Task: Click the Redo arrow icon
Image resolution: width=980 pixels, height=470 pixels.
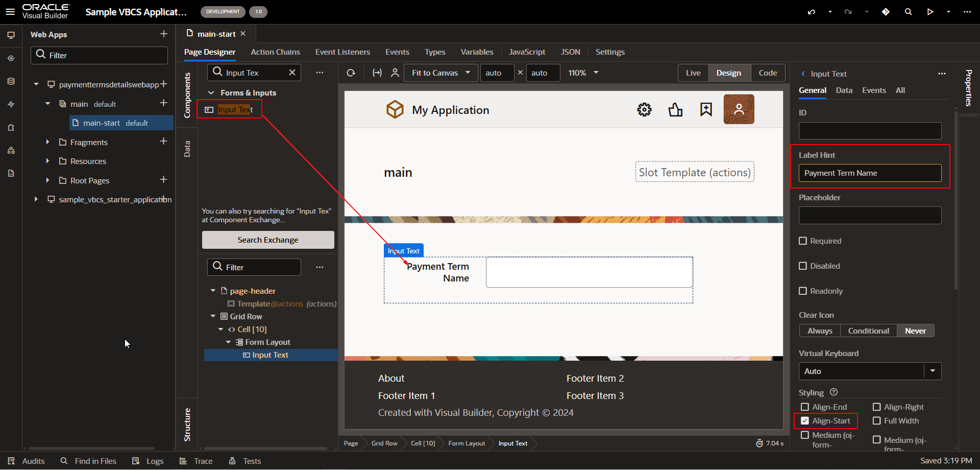Action: (848, 12)
